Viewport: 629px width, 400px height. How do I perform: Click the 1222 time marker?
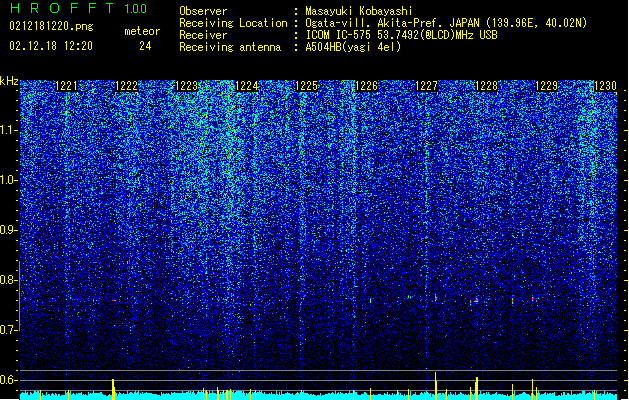click(x=126, y=86)
